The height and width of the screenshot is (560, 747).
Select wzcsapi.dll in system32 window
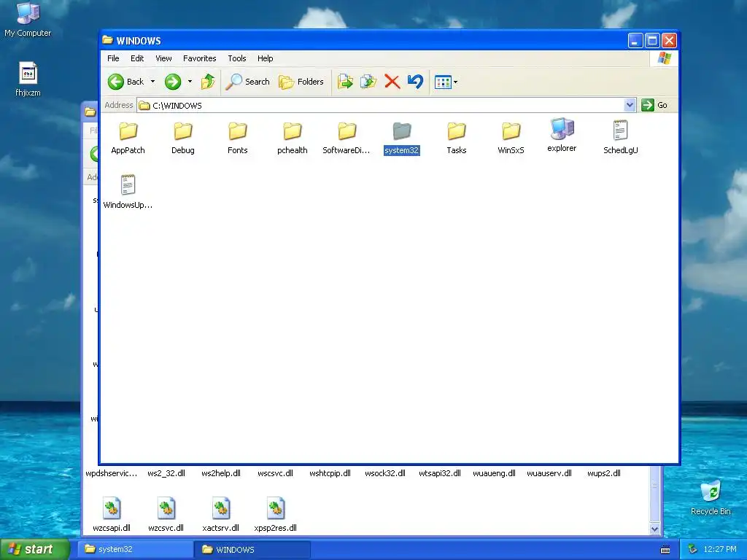[x=112, y=514]
